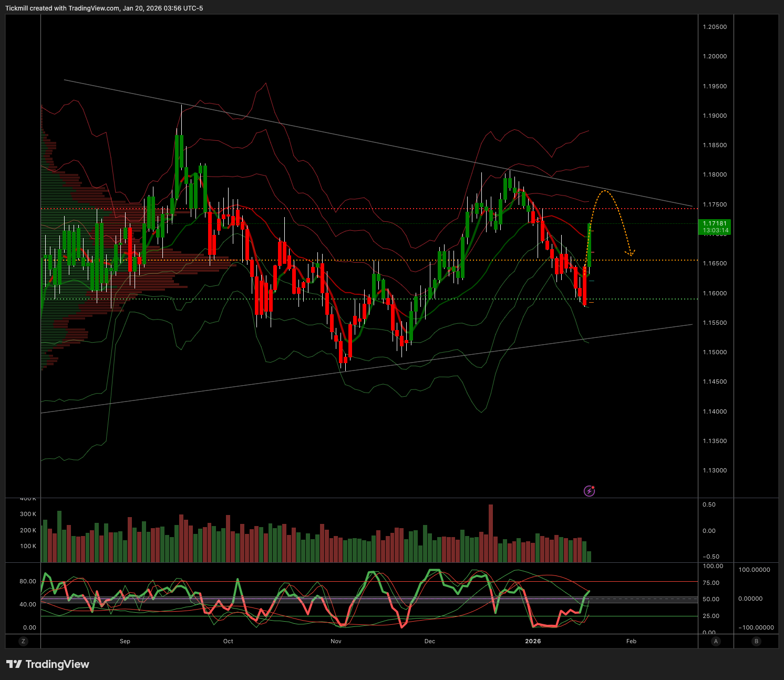Viewport: 784px width, 680px height.
Task: Click the Z timezone button
Action: [23, 641]
